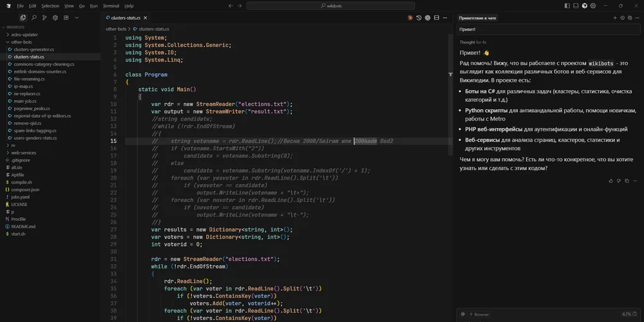Toggle the AI chat pane button in the title bar
Screen dimensions: 644x322
coord(585,6)
